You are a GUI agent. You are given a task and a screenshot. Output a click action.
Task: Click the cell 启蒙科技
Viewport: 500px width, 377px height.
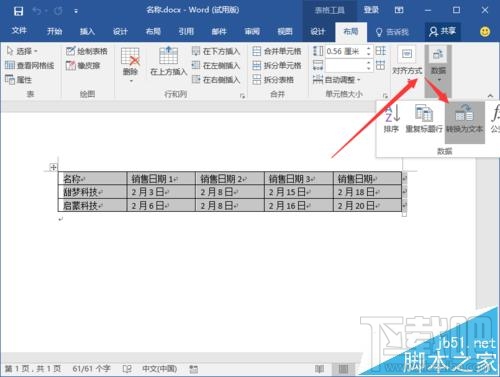(x=92, y=205)
